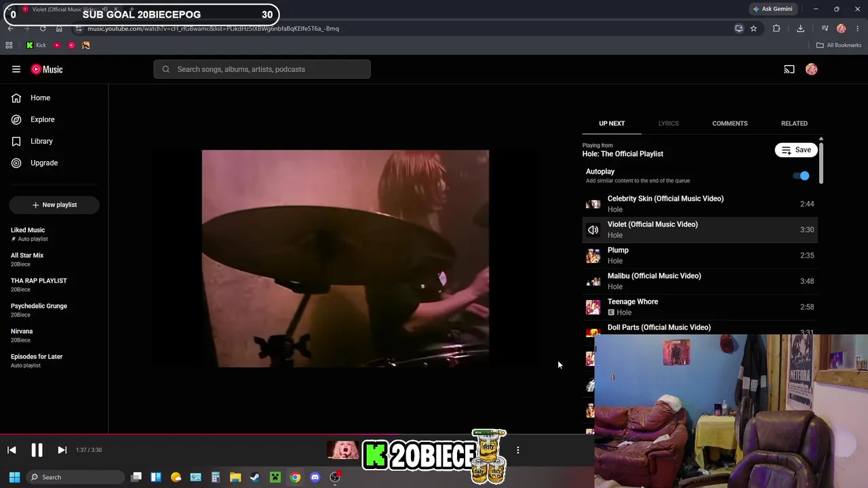
Task: Click the speaker icon beside Violet
Action: pyautogui.click(x=593, y=230)
